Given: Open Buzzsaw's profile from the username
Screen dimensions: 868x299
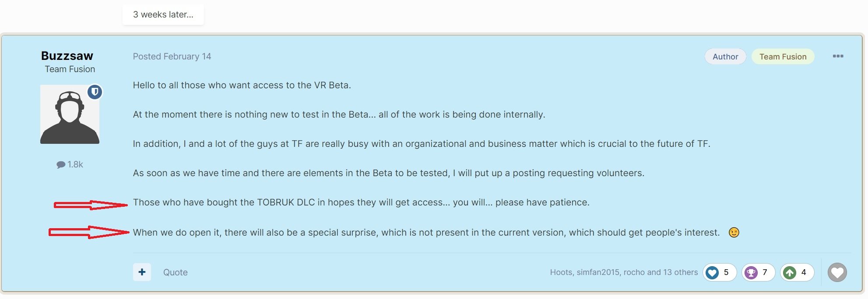Looking at the screenshot, I should (67, 56).
